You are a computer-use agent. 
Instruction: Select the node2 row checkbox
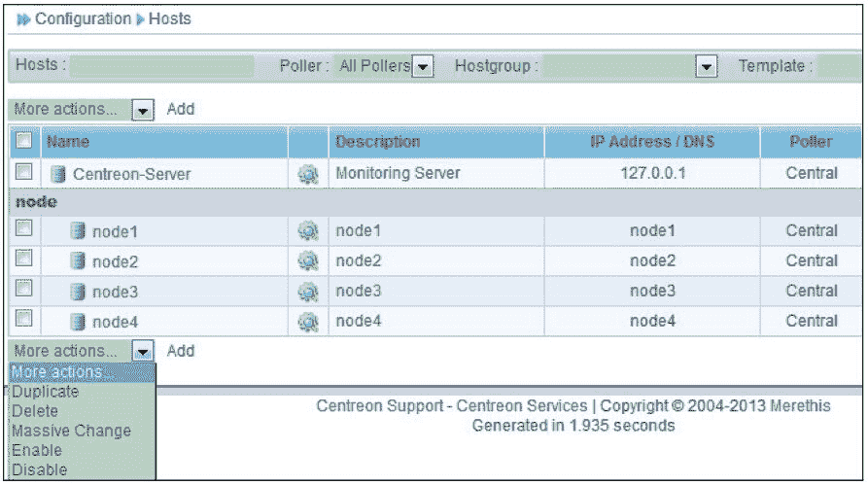24,260
